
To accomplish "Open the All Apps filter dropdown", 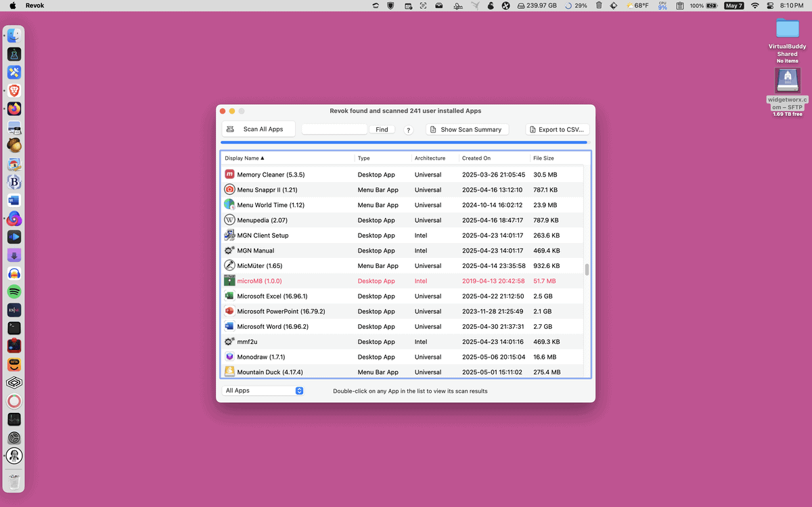I will (x=263, y=391).
